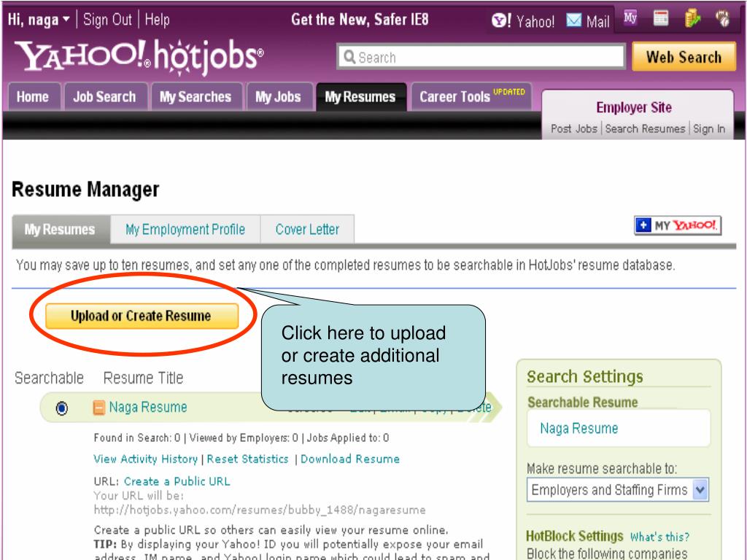
Task: Click the Yahoo! HotJobs logo
Action: [139, 57]
